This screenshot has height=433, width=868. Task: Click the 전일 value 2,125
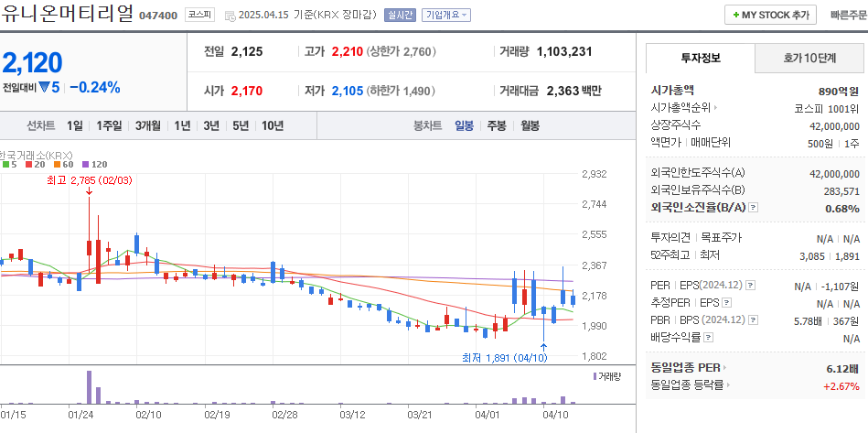(247, 52)
